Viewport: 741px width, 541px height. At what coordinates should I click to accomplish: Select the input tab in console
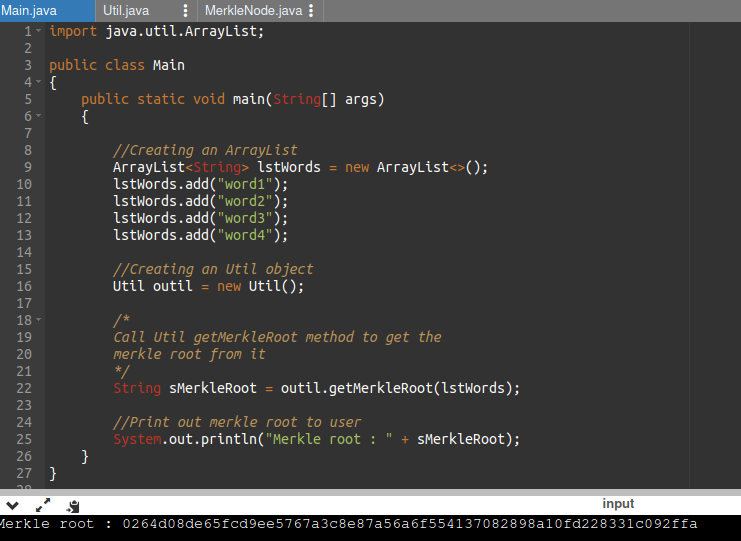pyautogui.click(x=618, y=504)
